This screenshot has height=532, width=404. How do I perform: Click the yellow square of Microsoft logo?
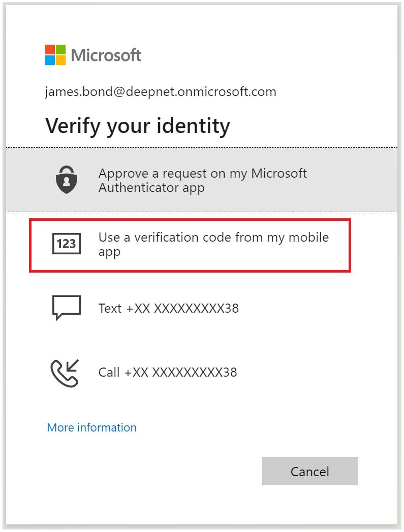click(61, 60)
